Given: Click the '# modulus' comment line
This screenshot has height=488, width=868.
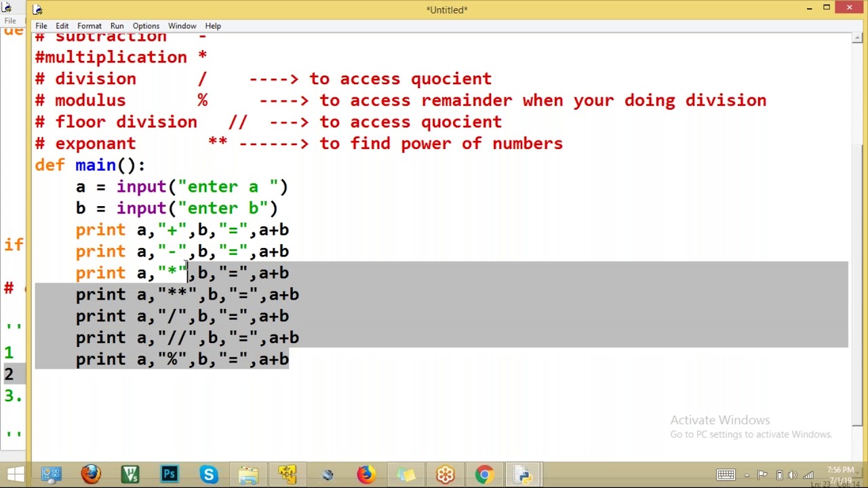Looking at the screenshot, I should (x=400, y=101).
